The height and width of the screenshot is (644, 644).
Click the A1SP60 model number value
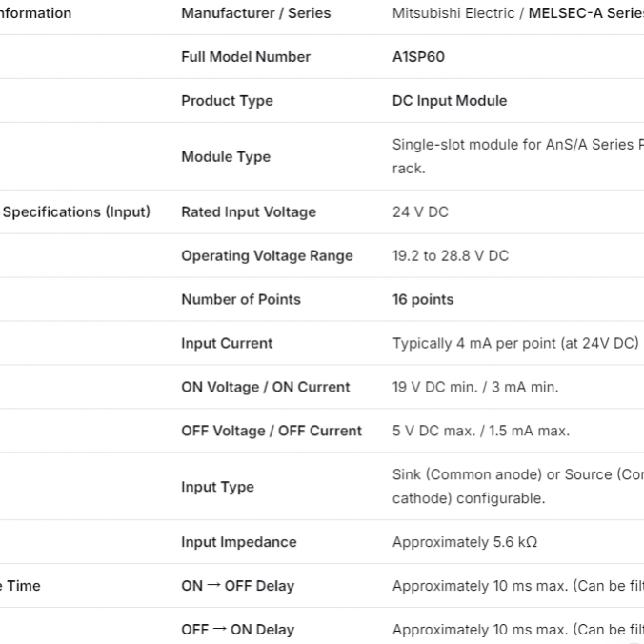(x=418, y=57)
